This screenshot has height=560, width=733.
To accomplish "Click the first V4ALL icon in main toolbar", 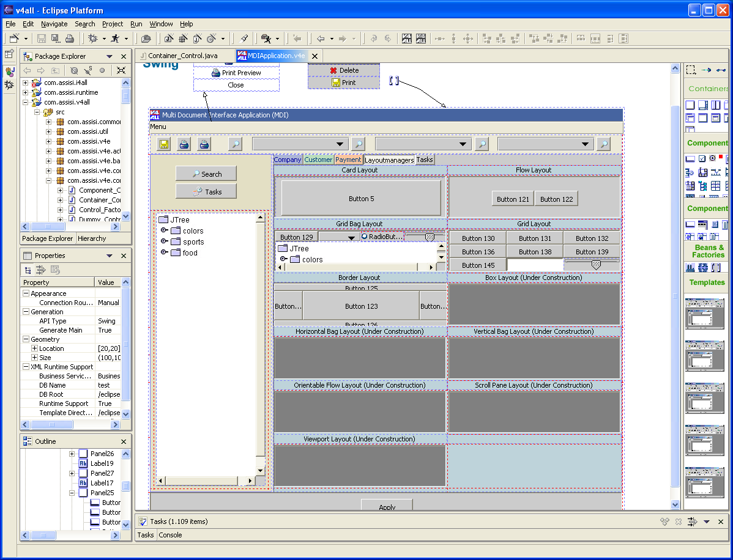I will [407, 39].
